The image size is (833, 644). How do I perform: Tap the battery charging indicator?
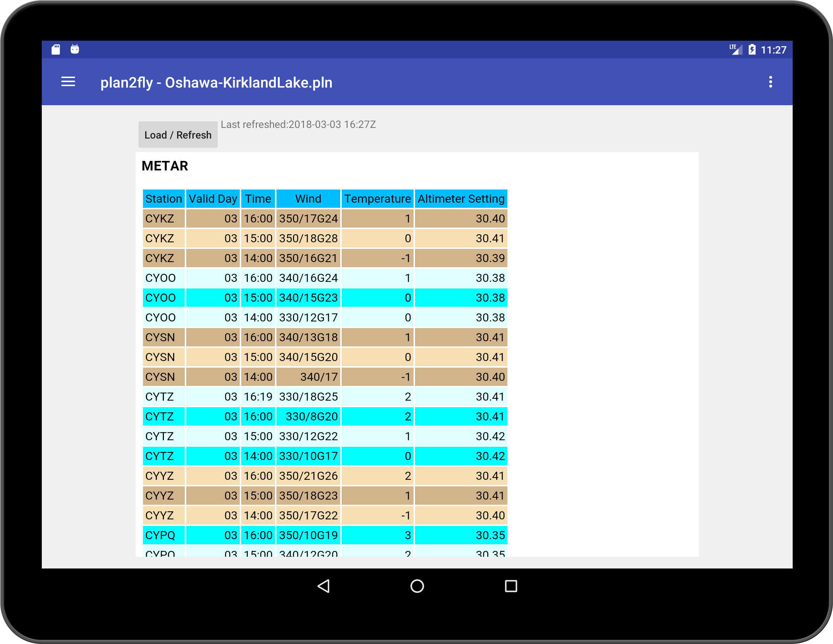click(752, 49)
